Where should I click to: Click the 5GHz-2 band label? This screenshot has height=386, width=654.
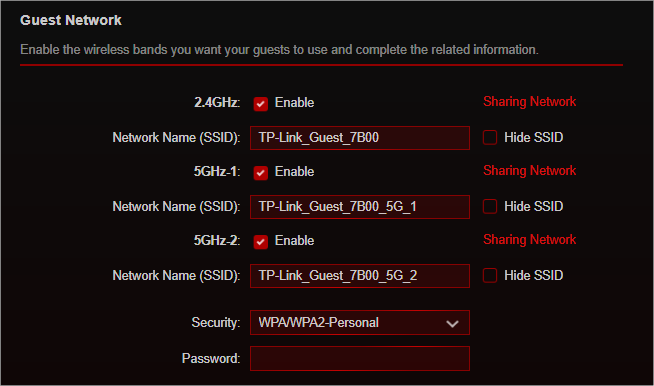click(217, 241)
